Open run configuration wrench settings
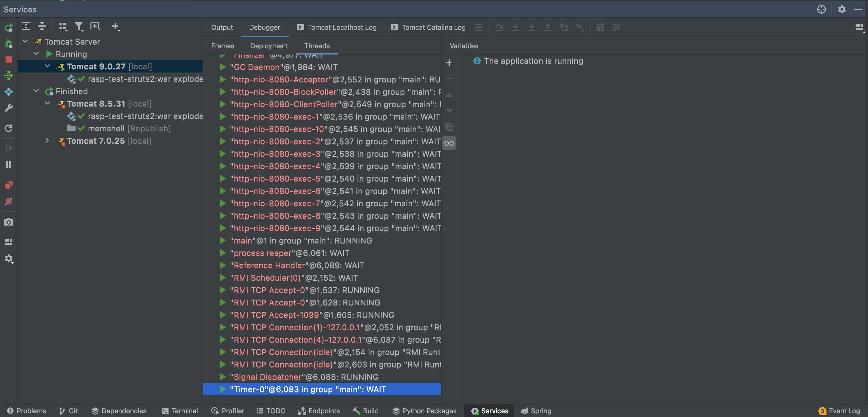Image resolution: width=868 pixels, height=417 pixels. 9,108
